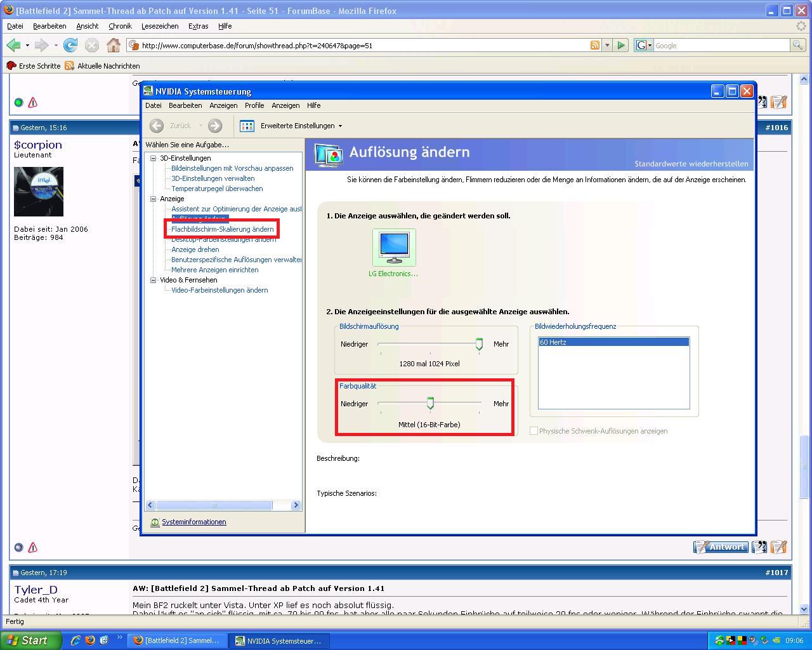The height and width of the screenshot is (650, 812).
Task: Click the Firefox back arrow button
Action: pos(13,45)
